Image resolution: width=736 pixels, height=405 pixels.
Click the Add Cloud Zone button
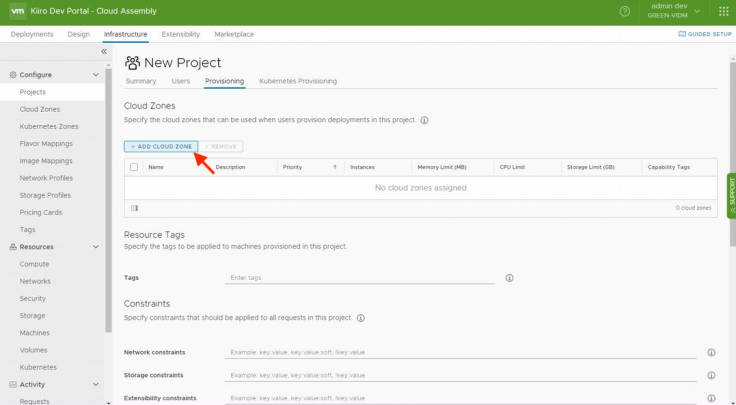[161, 146]
